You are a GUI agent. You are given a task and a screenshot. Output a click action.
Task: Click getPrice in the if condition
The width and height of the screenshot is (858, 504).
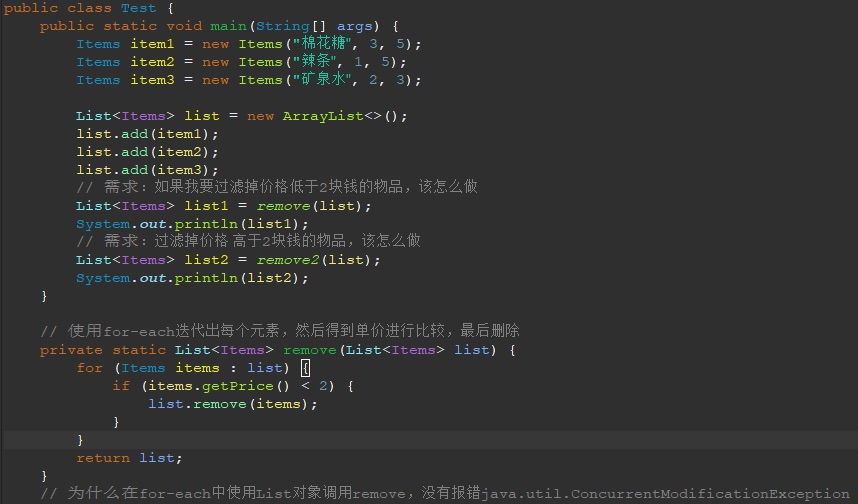pos(237,386)
